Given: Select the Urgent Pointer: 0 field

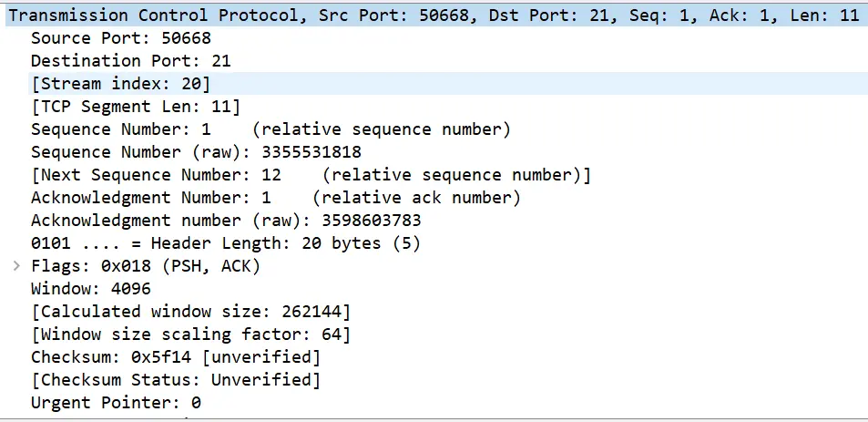Looking at the screenshot, I should coord(116,402).
